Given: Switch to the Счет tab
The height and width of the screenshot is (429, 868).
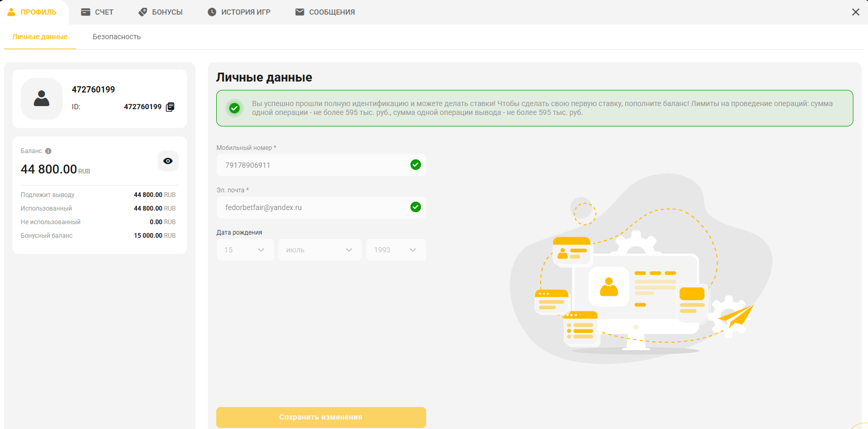Looking at the screenshot, I should 97,12.
